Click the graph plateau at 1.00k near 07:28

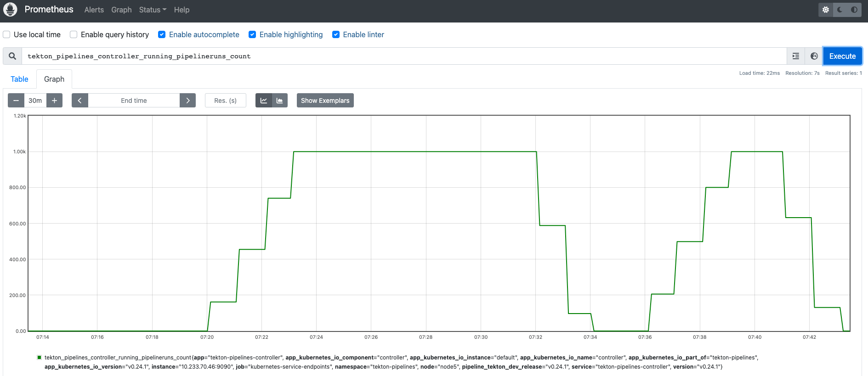(x=426, y=152)
